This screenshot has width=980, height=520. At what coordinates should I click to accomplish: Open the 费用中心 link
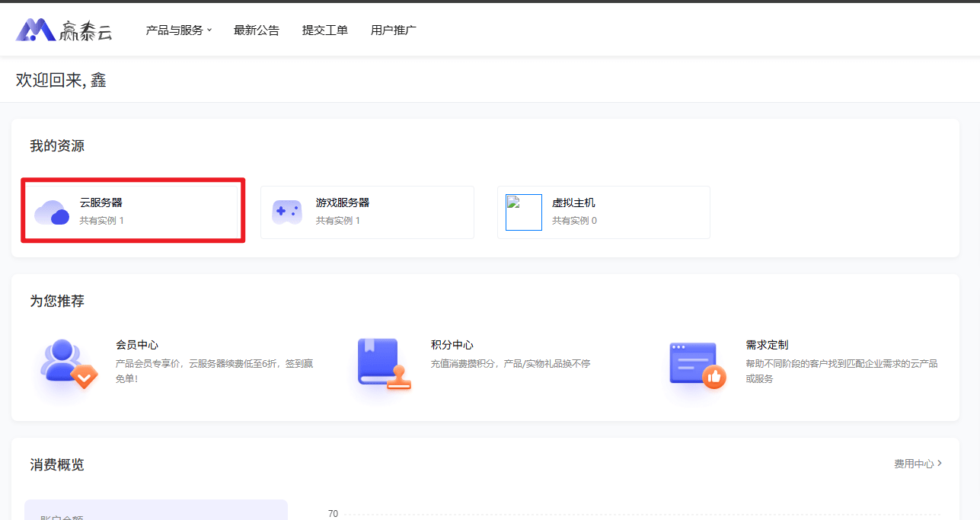pos(913,464)
